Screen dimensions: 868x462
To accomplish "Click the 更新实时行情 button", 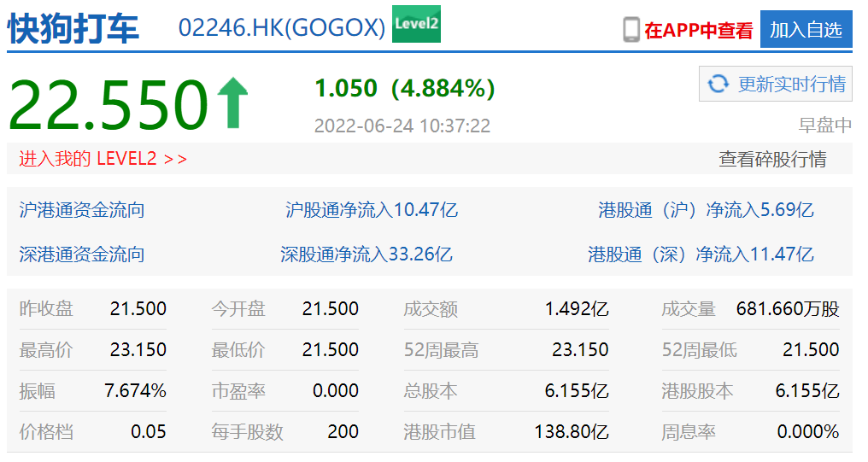I will pyautogui.click(x=775, y=84).
